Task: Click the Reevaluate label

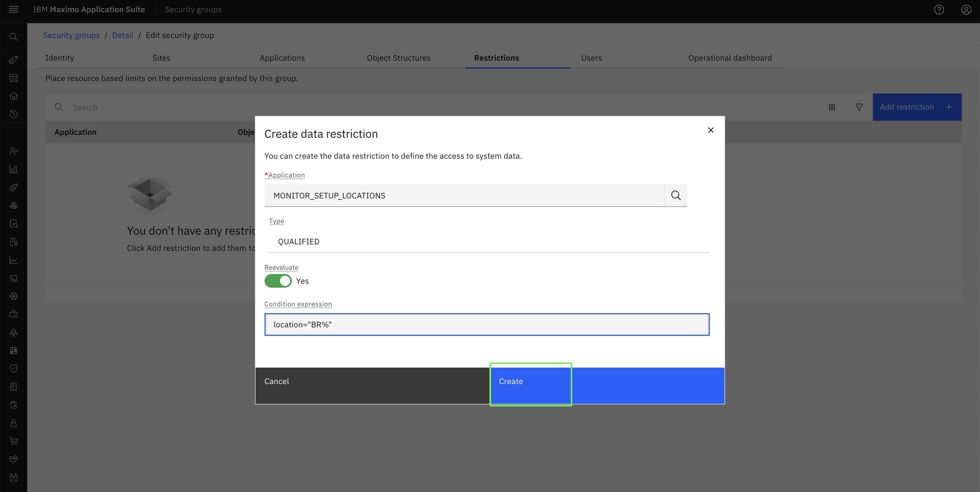Action: pos(281,267)
